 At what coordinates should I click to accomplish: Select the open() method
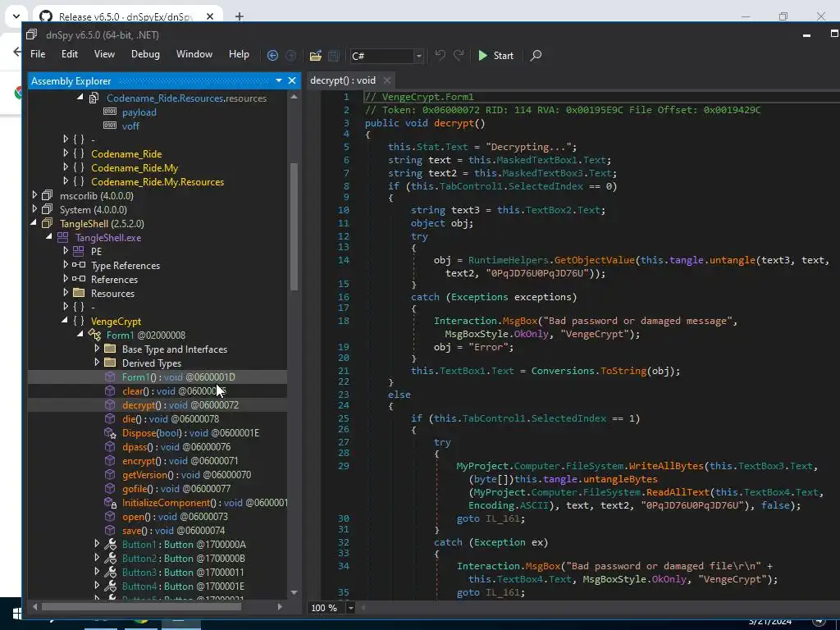coord(175,516)
